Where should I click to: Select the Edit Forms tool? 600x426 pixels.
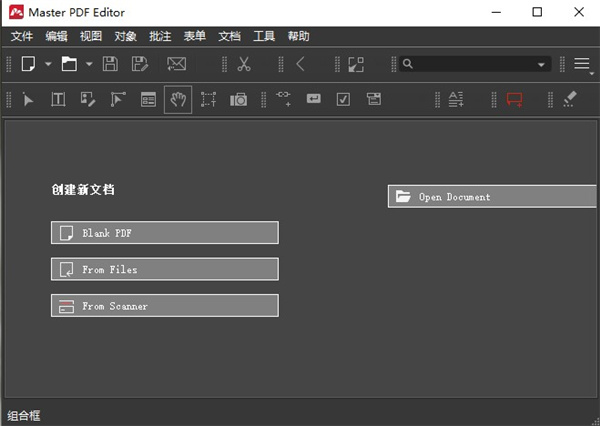click(148, 100)
